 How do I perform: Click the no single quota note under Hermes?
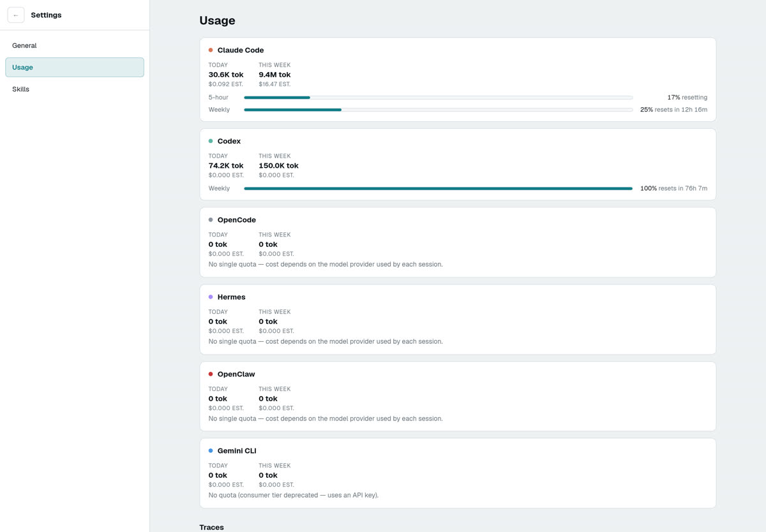[326, 341]
